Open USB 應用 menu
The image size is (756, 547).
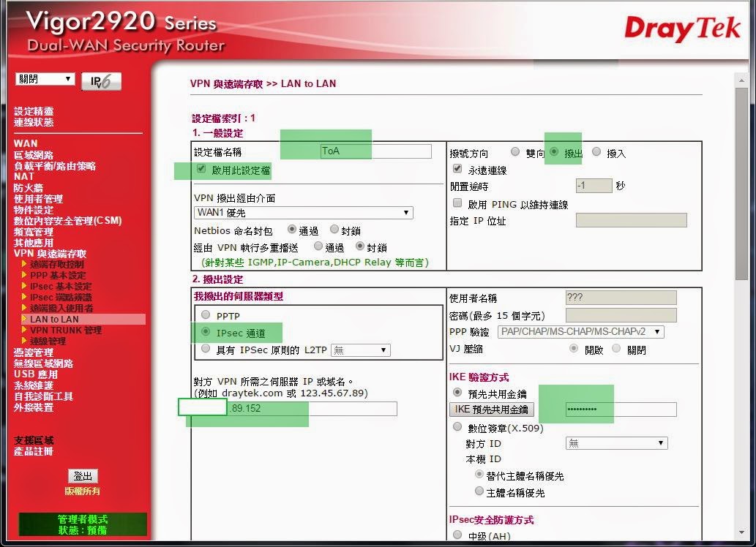[36, 374]
